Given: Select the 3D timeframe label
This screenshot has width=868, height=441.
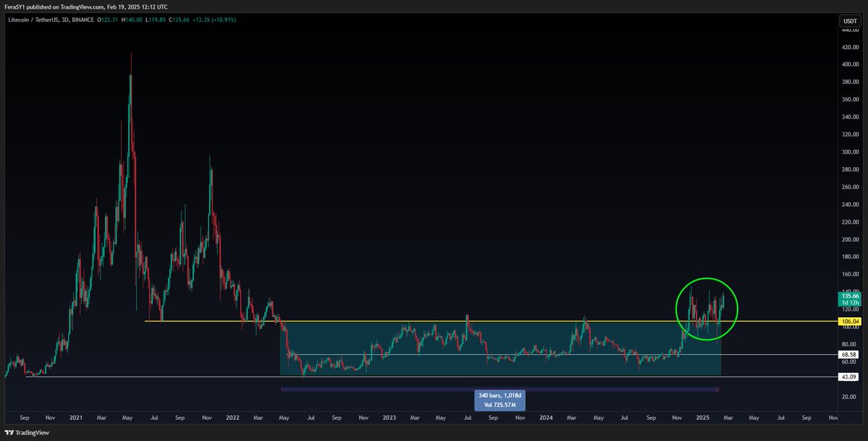Looking at the screenshot, I should (x=64, y=21).
